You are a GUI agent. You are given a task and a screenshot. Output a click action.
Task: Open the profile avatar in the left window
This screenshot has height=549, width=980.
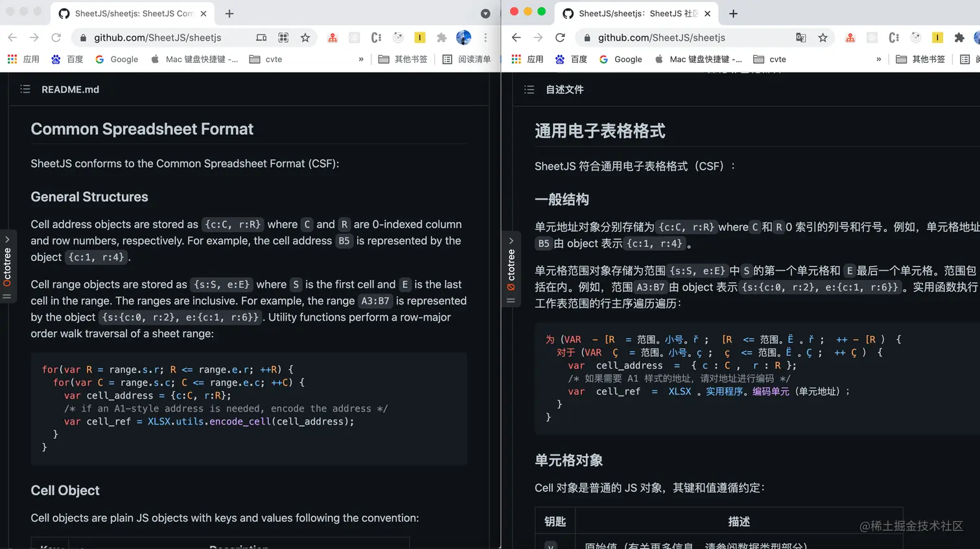coord(463,38)
